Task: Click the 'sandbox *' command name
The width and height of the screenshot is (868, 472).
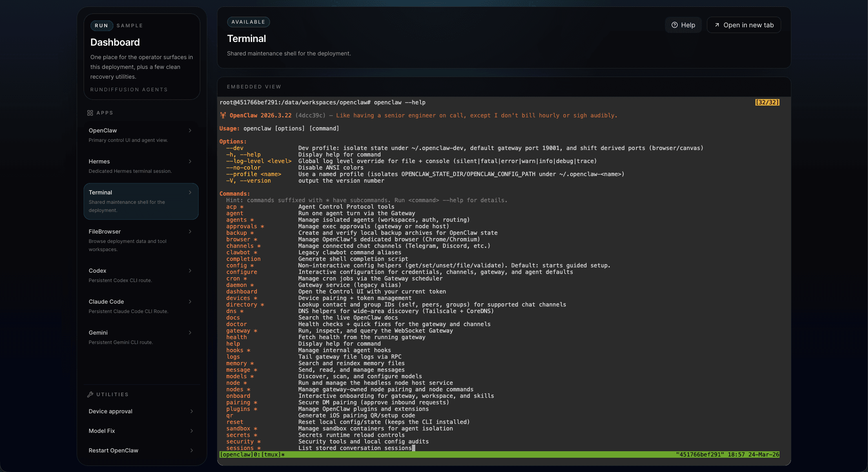Action: 242,428
